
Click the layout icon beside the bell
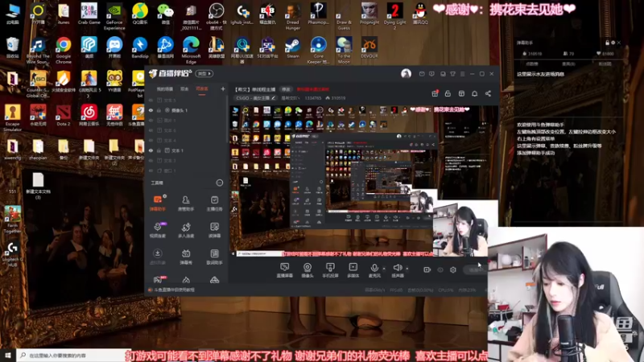(461, 93)
